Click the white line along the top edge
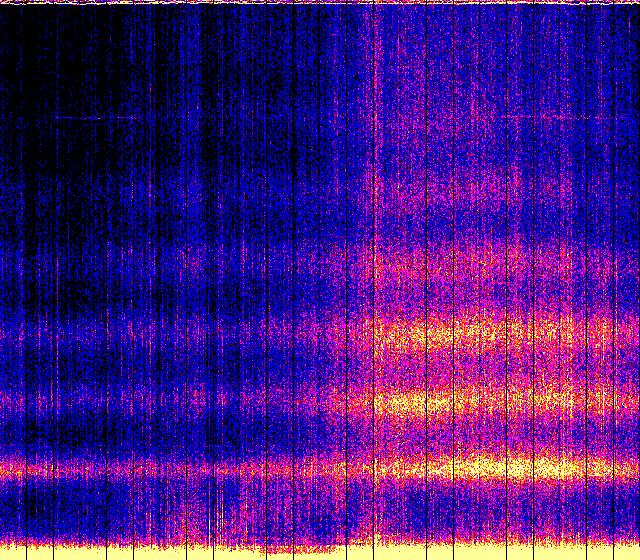Image resolution: width=640 pixels, height=560 pixels. tap(320, 2)
